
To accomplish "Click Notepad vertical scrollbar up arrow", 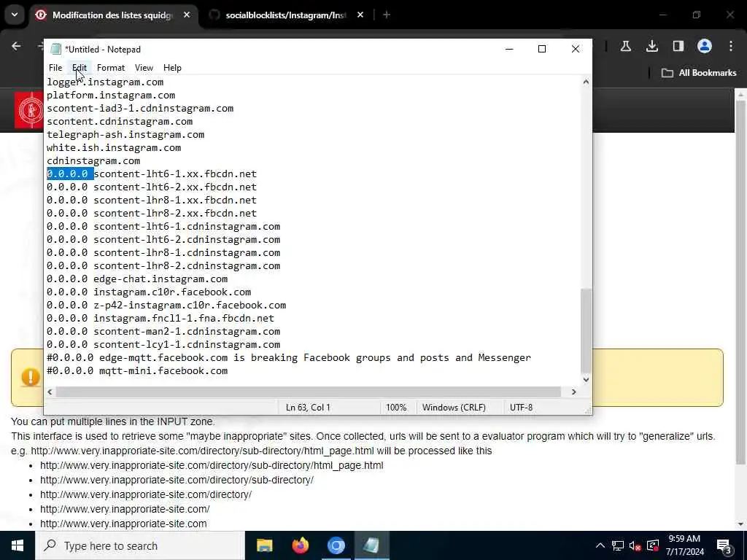I will click(586, 82).
